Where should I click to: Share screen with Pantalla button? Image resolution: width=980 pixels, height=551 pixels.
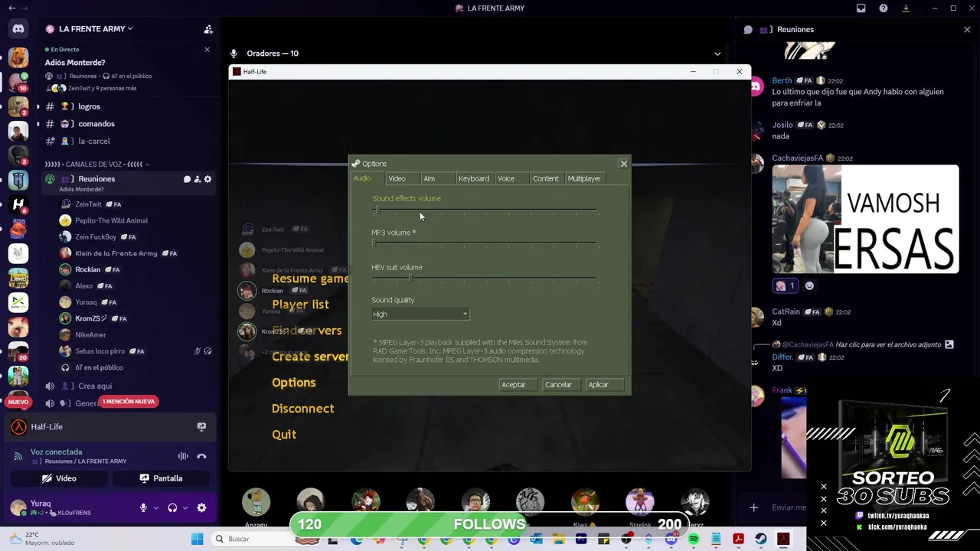161,478
